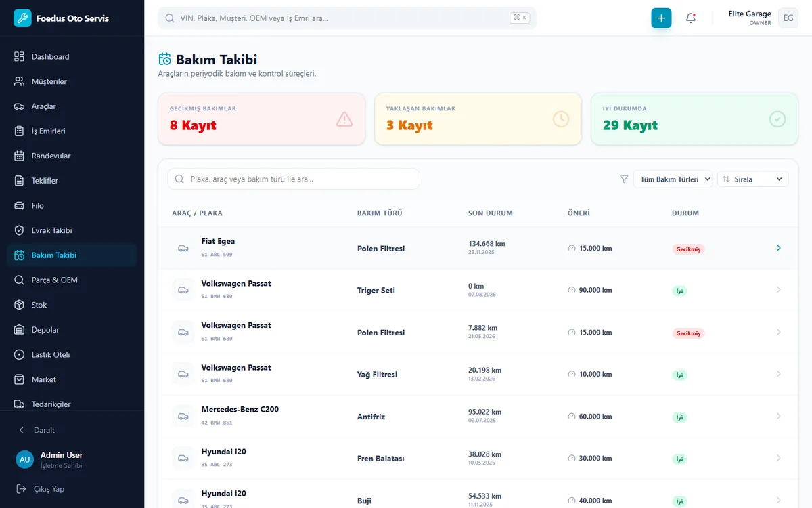812x508 pixels.
Task: Click the AU admin avatar
Action: click(x=25, y=459)
